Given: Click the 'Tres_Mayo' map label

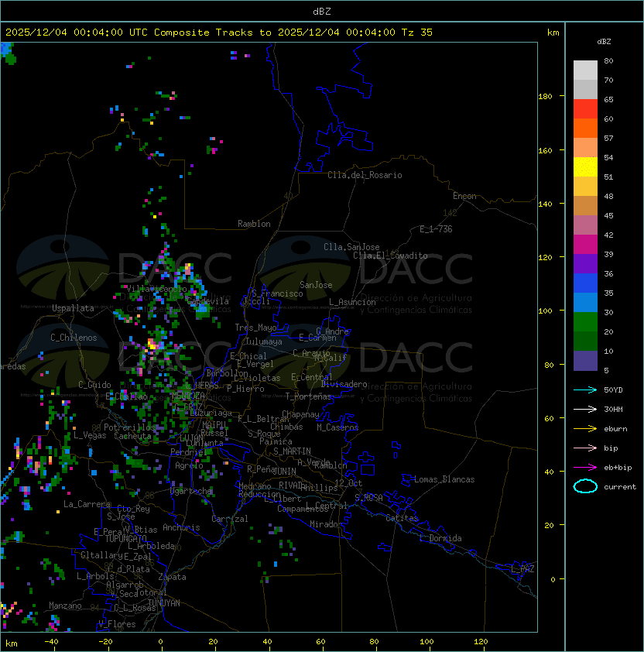Looking at the screenshot, I should [255, 328].
